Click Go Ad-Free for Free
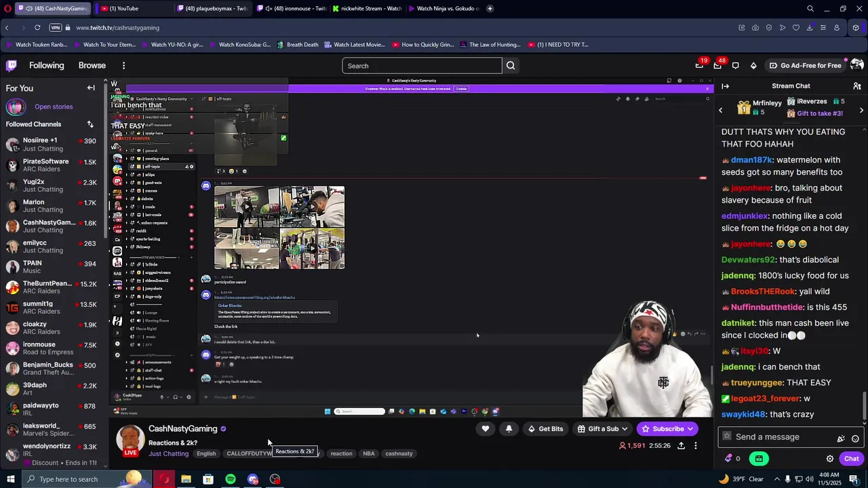Screen dimensions: 868x488 (x=806, y=66)
